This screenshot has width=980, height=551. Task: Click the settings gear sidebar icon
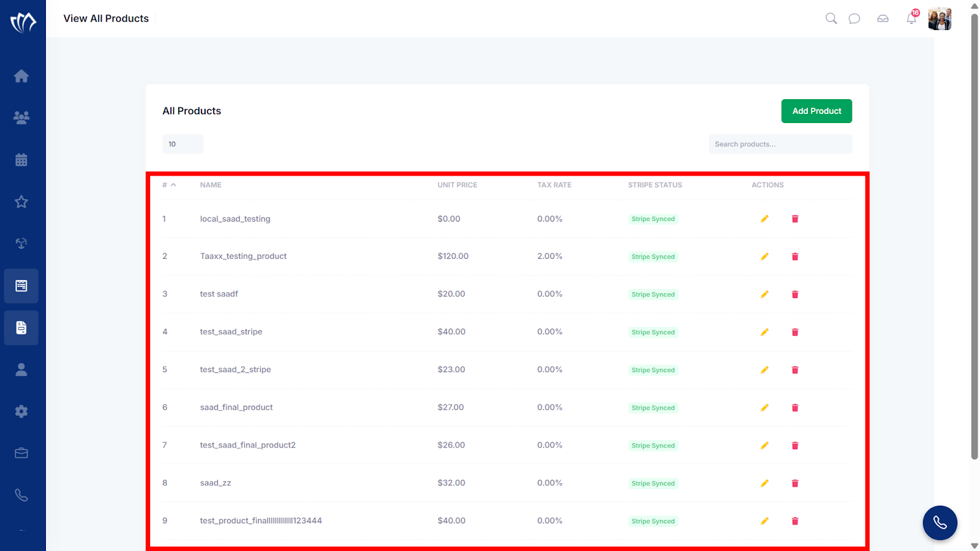21,411
